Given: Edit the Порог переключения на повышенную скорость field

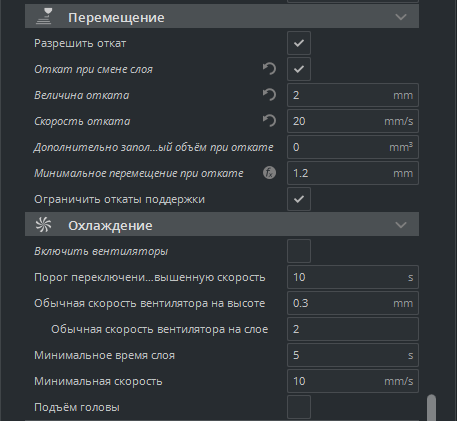Looking at the screenshot, I should 353,277.
